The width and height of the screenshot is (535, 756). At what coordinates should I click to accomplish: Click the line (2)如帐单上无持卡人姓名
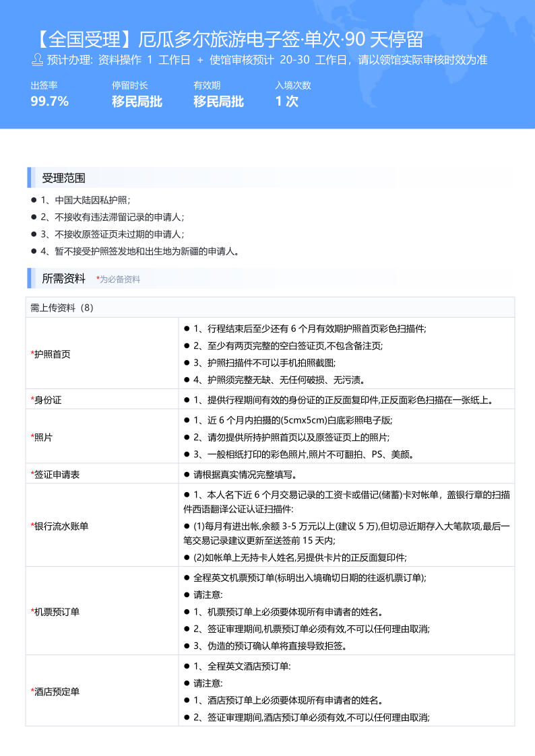point(300,558)
